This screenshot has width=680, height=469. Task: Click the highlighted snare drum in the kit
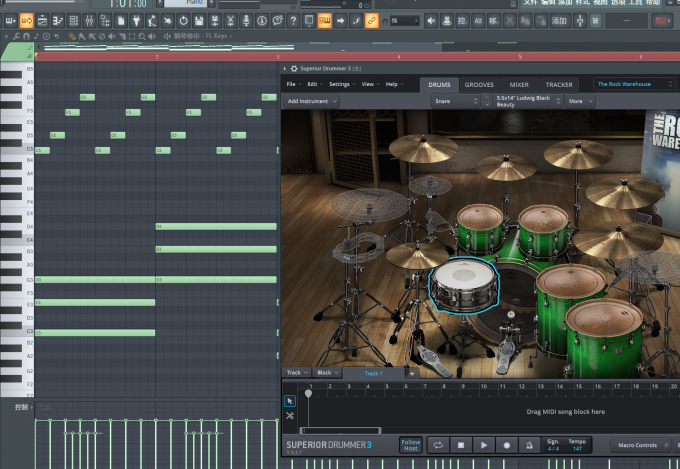pyautogui.click(x=464, y=285)
